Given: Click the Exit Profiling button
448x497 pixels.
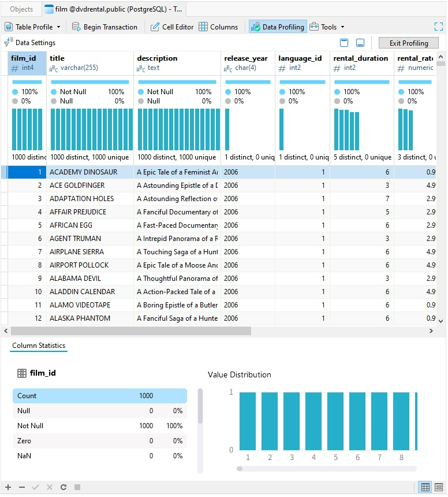Looking at the screenshot, I should click(x=409, y=43).
